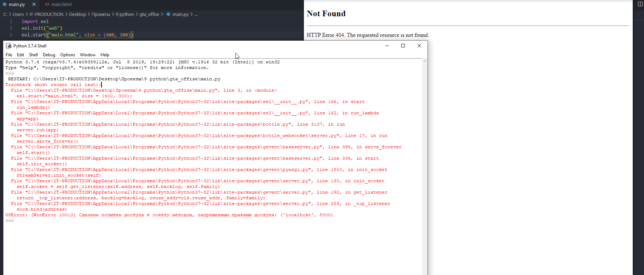Open the File menu in Python Shell
Screen dimensions: 644x275
click(x=9, y=55)
